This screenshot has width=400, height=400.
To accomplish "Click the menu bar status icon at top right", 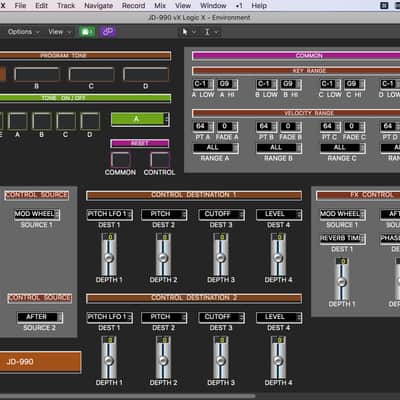I will click(384, 6).
